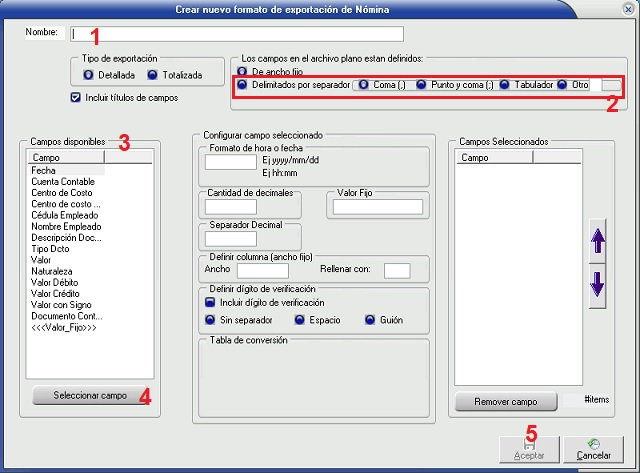The image size is (640, 473).
Task: Click the Aceptar button
Action: (529, 449)
